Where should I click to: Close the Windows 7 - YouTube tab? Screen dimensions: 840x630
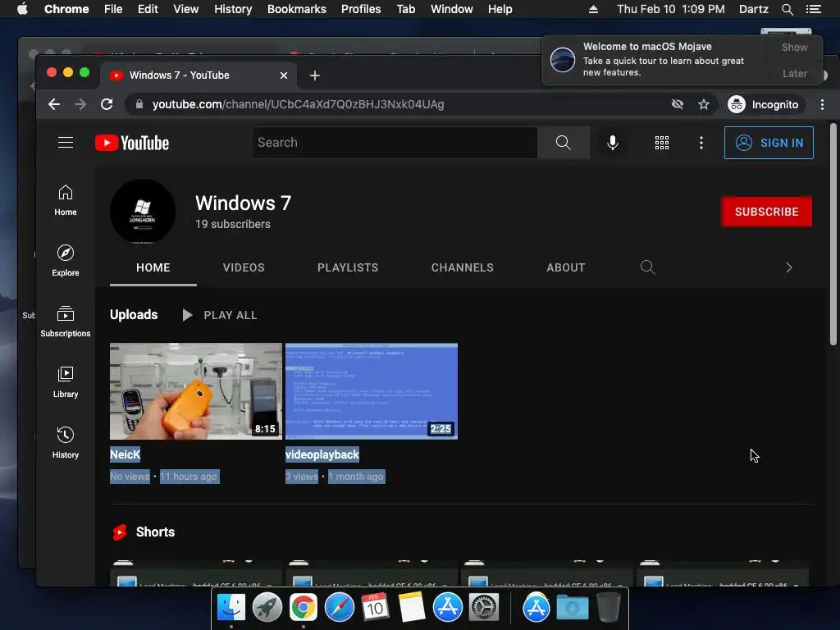click(284, 75)
